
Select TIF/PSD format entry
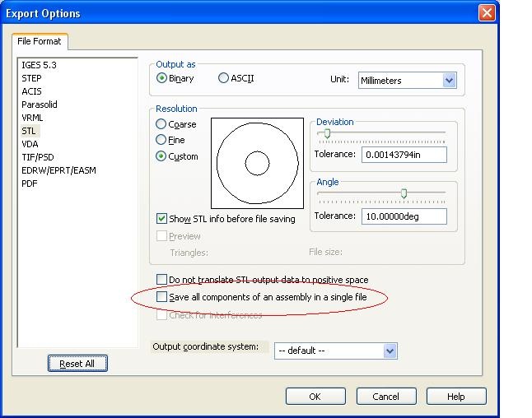[x=38, y=157]
